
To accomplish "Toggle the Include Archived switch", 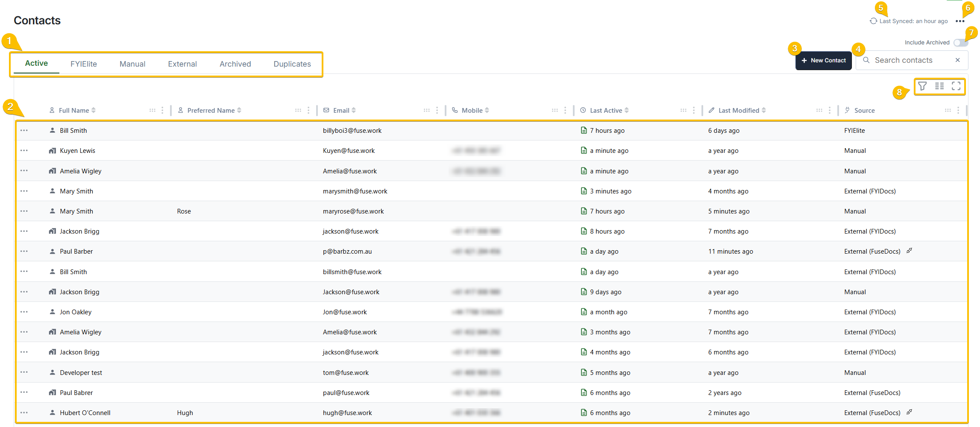I will 960,43.
